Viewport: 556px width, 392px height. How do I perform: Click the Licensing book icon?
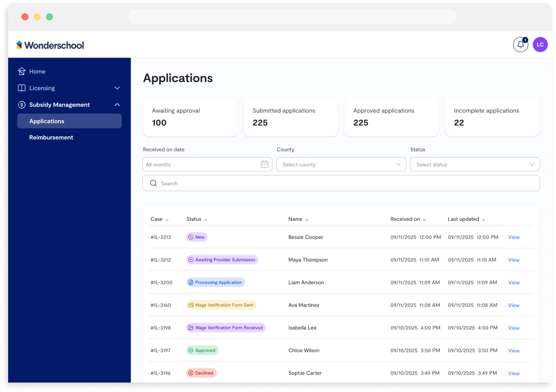22,88
